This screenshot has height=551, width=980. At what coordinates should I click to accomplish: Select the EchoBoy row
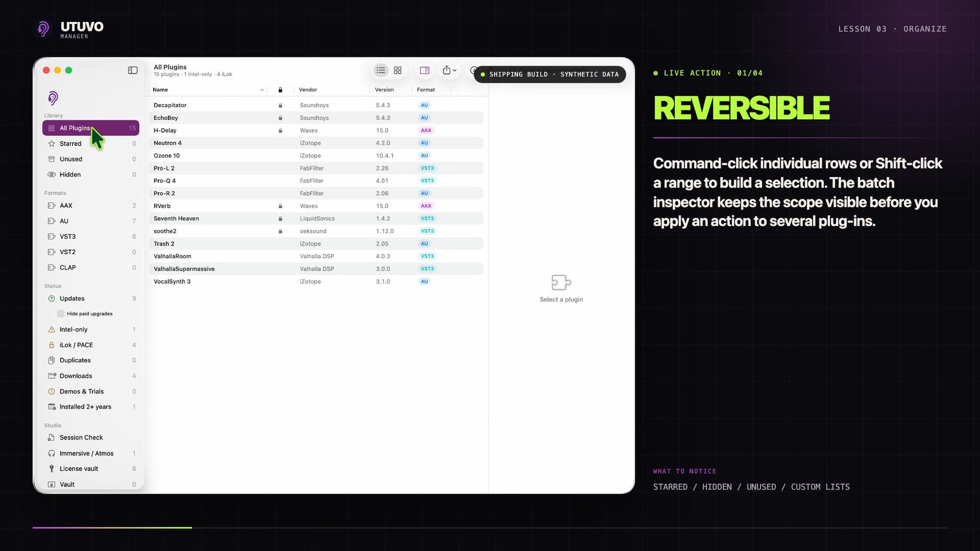click(x=316, y=118)
